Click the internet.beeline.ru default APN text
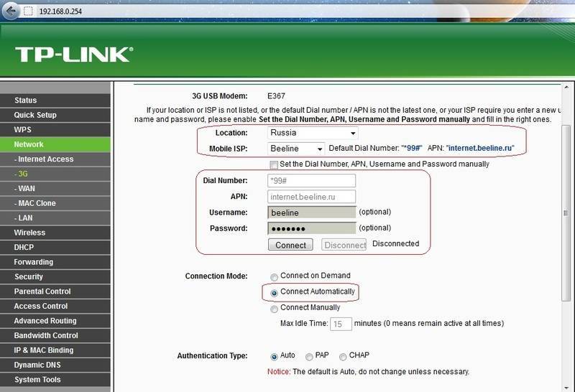The height and width of the screenshot is (392, 575). (480, 148)
